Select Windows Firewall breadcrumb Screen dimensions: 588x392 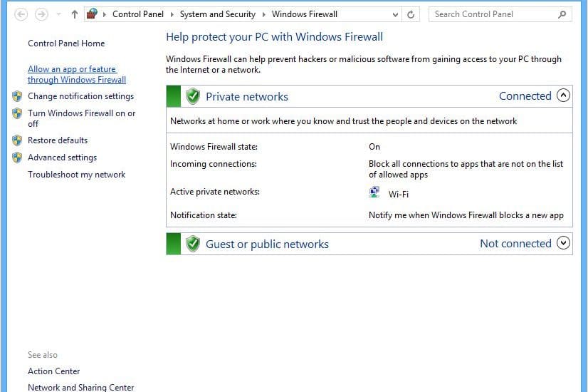click(305, 14)
